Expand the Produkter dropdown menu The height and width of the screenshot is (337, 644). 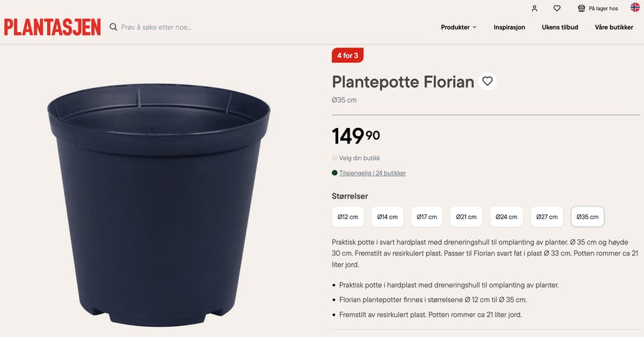pyautogui.click(x=459, y=27)
